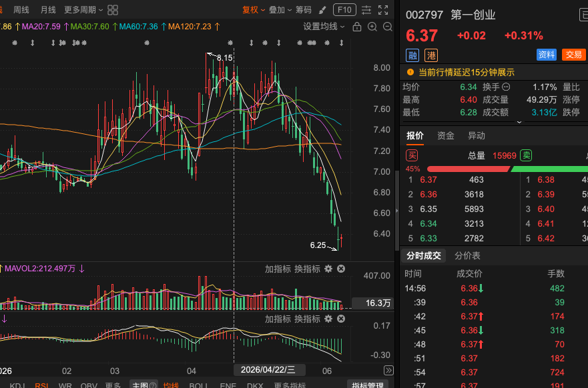588x388 pixels.
Task: Open volume indicator settings gear
Action: point(328,269)
